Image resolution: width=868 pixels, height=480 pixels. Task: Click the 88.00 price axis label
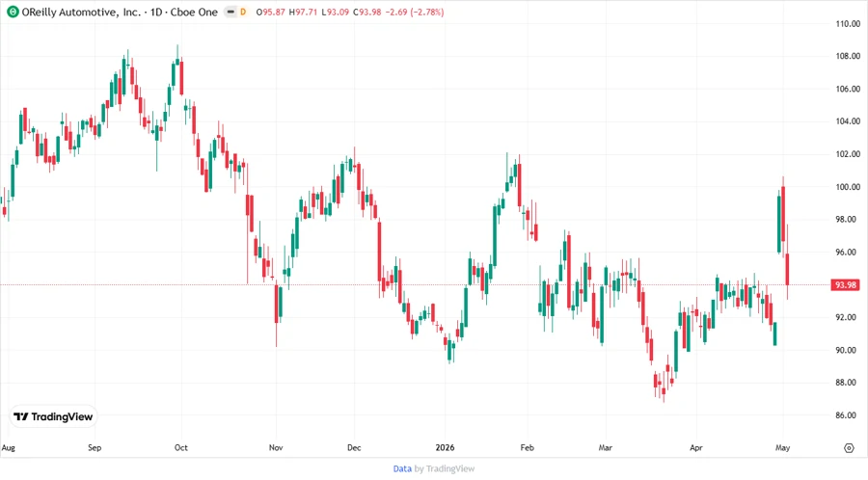coord(846,383)
